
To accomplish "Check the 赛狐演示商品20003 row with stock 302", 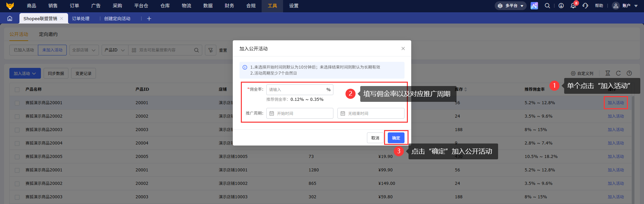I will click(x=17, y=197).
